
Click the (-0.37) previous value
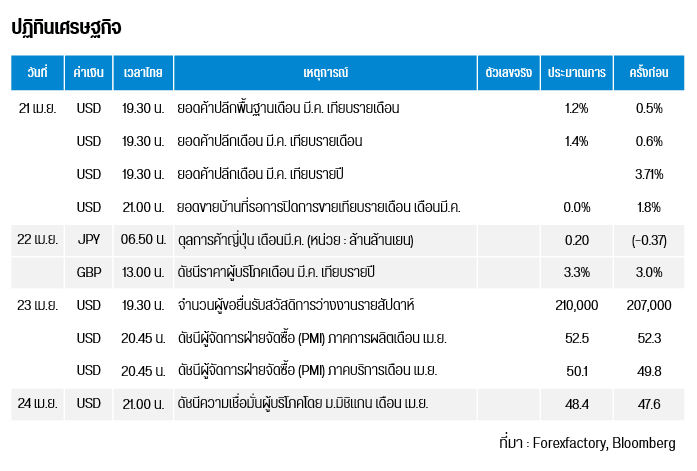pyautogui.click(x=648, y=239)
